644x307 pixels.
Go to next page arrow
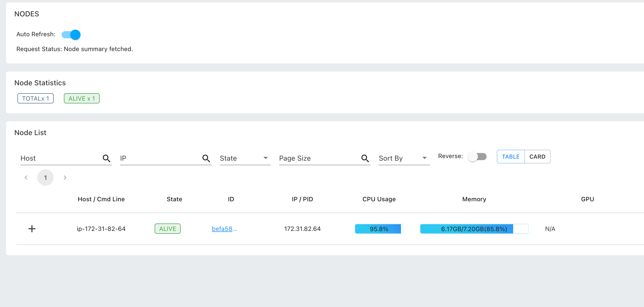(65, 178)
